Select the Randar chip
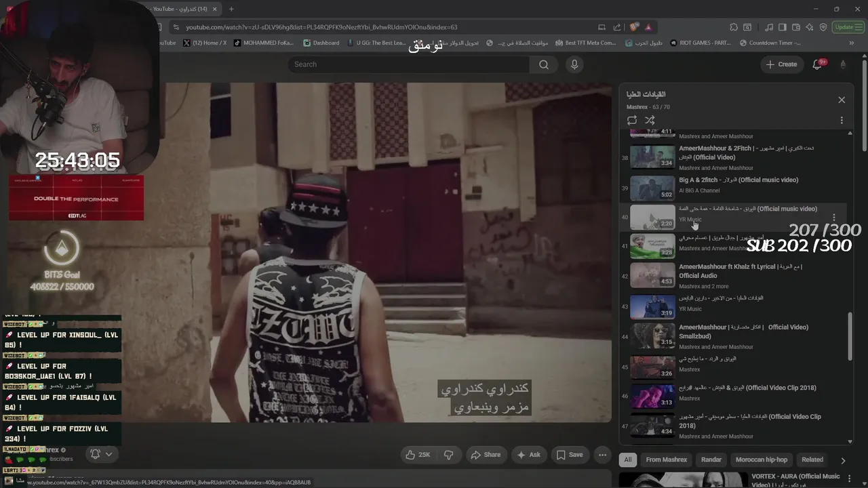The image size is (868, 488). [x=711, y=460]
